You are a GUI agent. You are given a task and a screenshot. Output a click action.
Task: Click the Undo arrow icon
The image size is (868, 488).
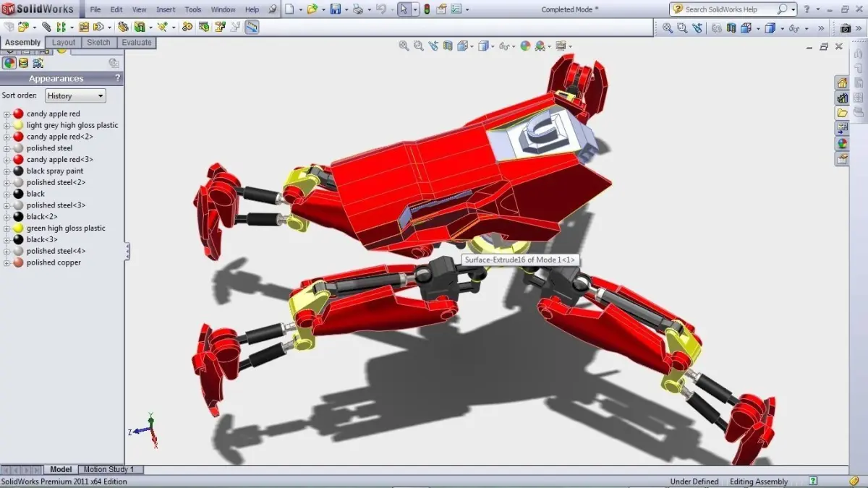380,9
